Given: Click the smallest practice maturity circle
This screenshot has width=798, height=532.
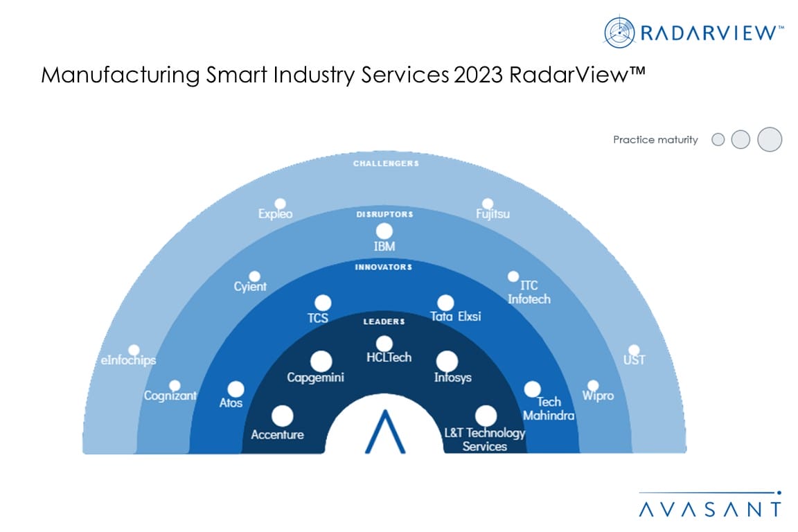Looking at the screenshot, I should (x=718, y=140).
